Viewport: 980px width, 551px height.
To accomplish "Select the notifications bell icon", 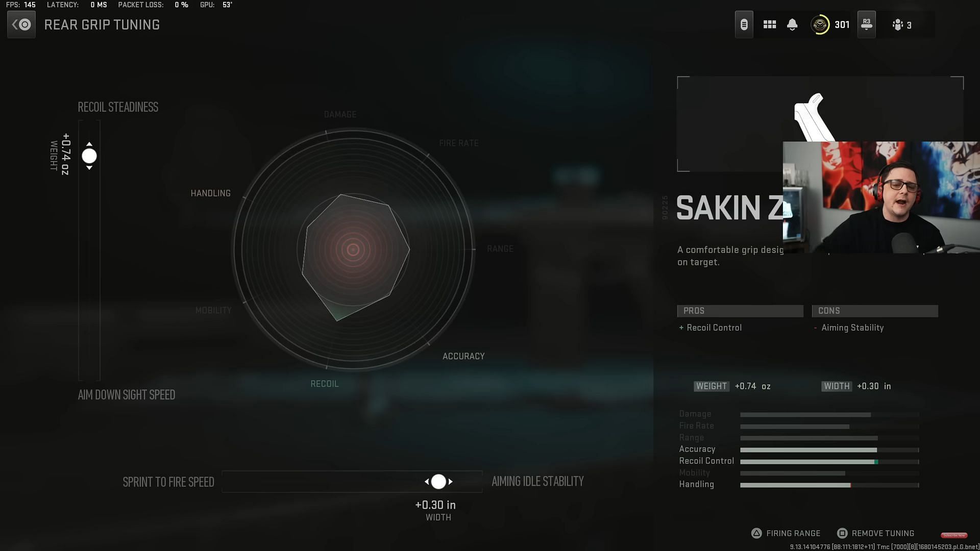I will pos(792,25).
